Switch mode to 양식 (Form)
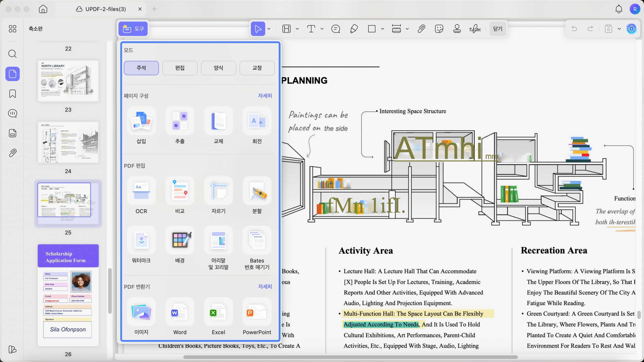The image size is (644, 362). point(218,68)
